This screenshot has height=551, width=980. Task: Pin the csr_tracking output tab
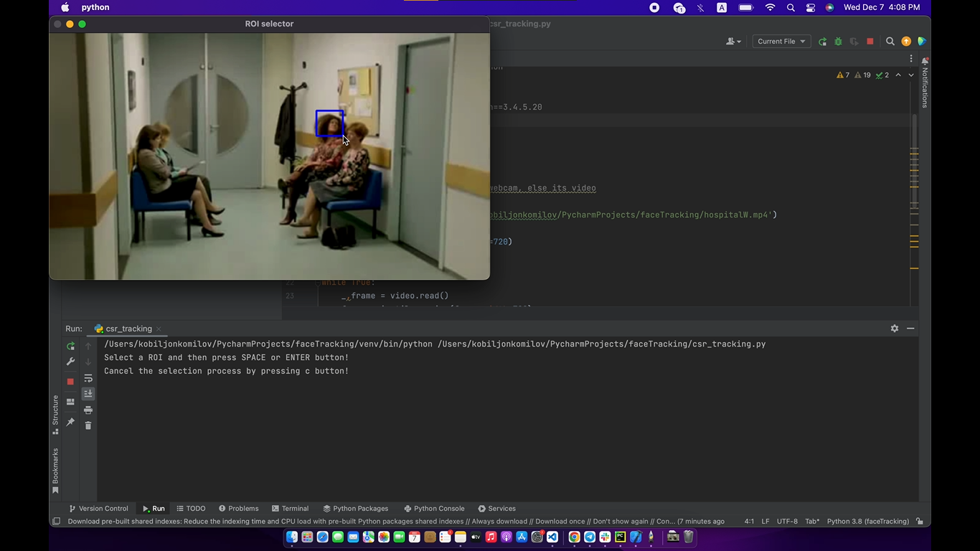tap(70, 423)
